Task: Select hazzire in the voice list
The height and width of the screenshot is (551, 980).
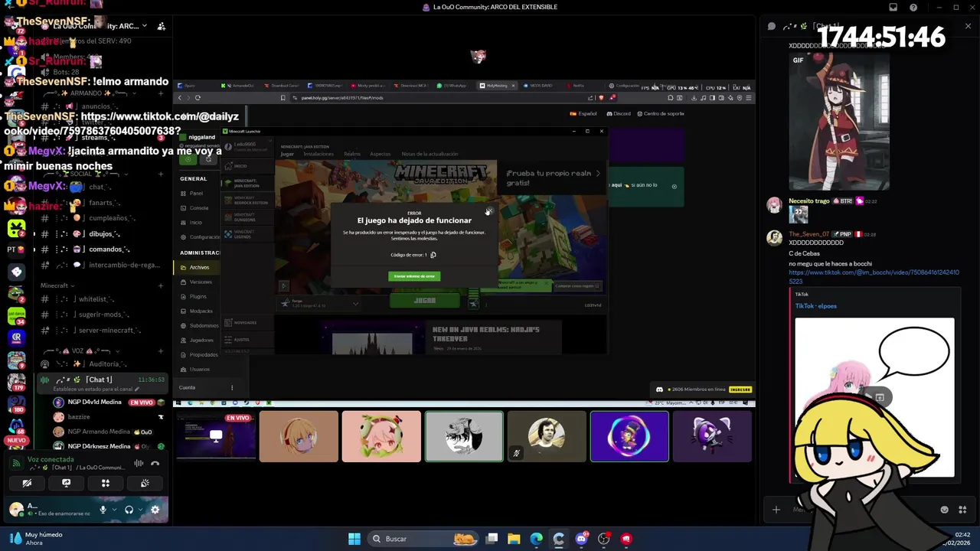Action: 109,417
